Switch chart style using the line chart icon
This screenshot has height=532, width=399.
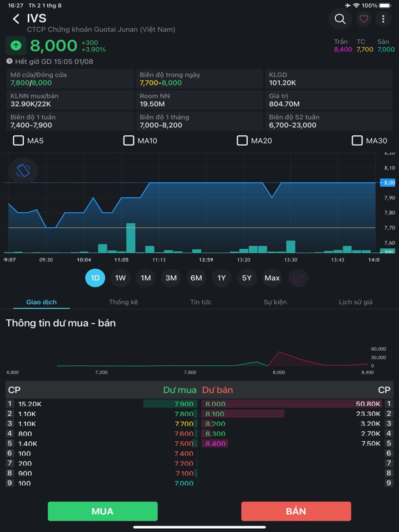click(299, 278)
